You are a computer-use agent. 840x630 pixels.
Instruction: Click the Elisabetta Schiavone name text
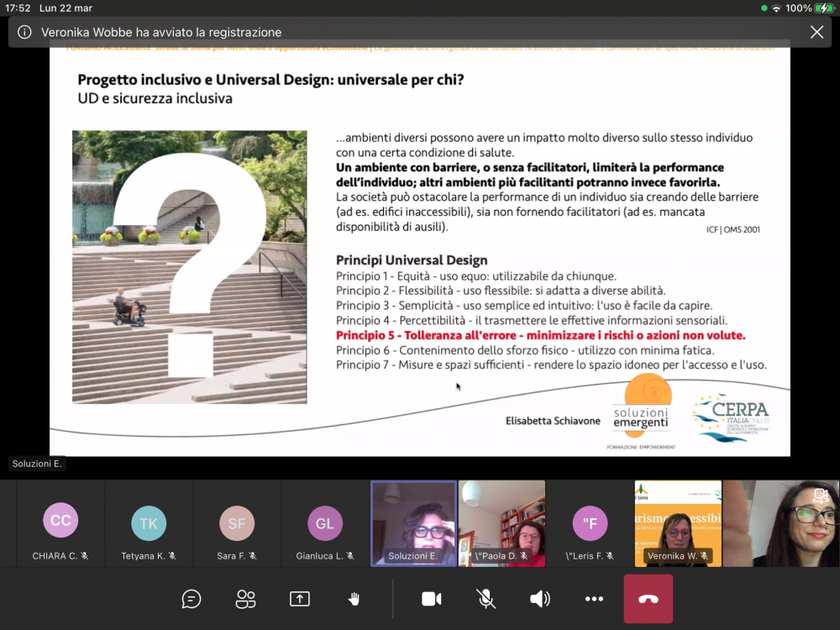(553, 421)
